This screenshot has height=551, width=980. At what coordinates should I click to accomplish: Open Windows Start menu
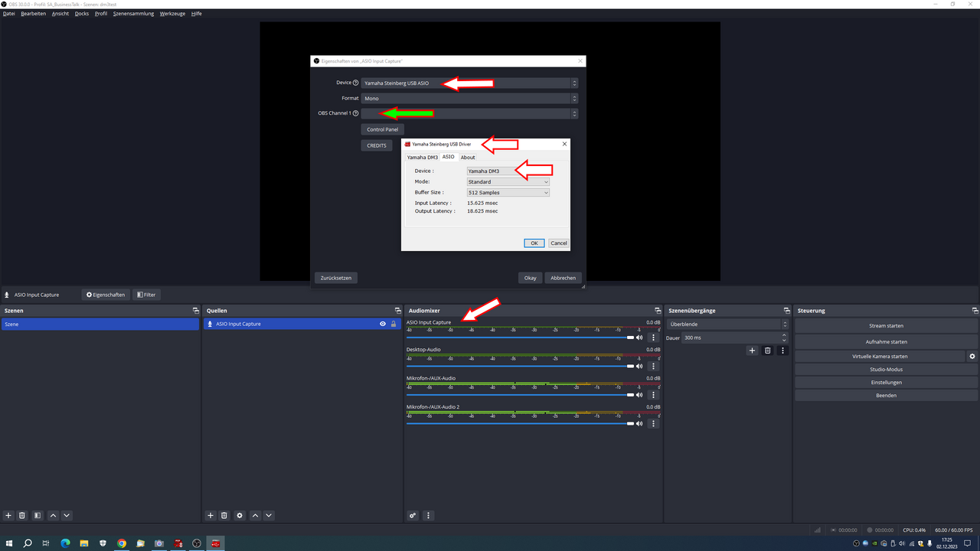[x=10, y=543]
